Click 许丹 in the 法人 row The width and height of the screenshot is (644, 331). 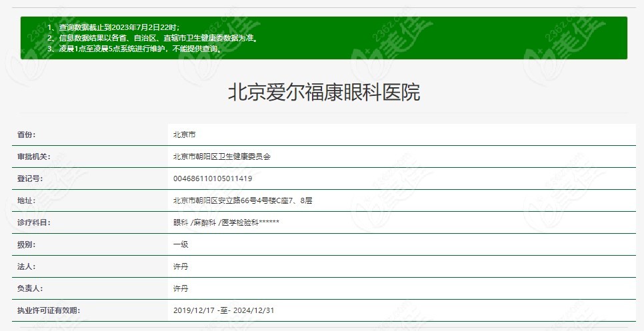pos(181,266)
